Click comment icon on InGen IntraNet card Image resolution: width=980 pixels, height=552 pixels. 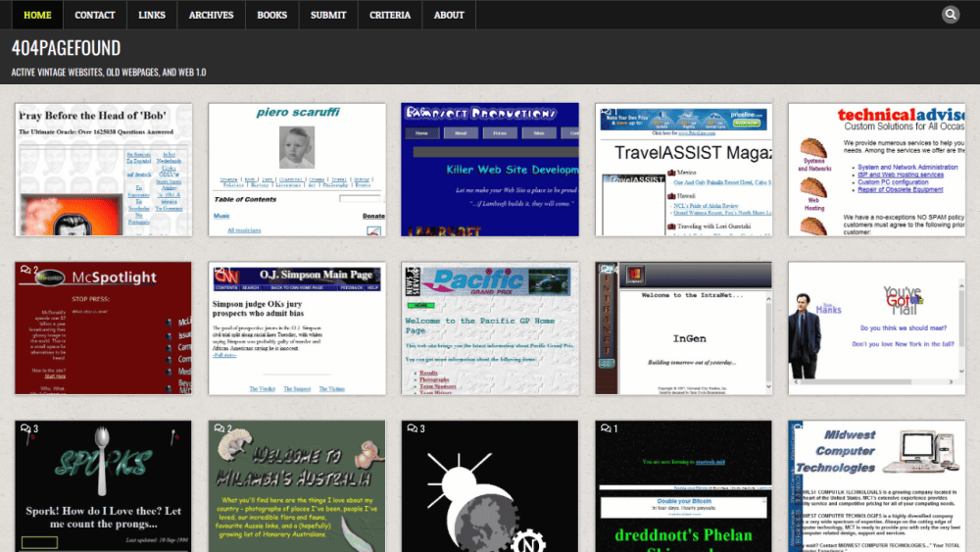pyautogui.click(x=609, y=269)
